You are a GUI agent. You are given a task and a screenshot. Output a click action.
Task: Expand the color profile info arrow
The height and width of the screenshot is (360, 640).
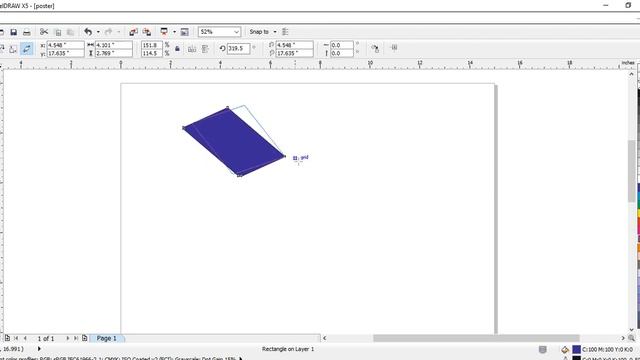(x=241, y=358)
